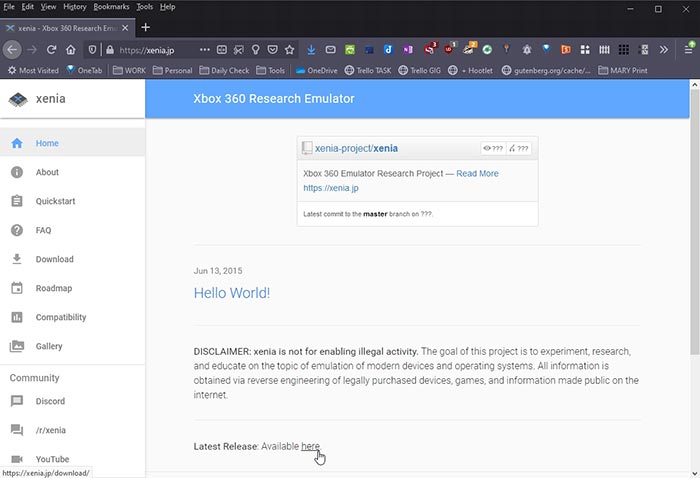
Task: Bookmark this page with star icon
Action: coord(289,49)
